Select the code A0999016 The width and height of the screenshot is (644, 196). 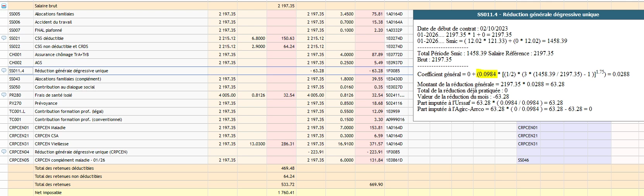pyautogui.click(x=395, y=119)
